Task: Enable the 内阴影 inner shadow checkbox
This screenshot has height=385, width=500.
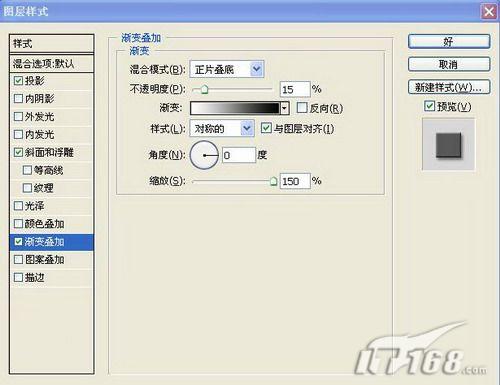Action: tap(18, 99)
